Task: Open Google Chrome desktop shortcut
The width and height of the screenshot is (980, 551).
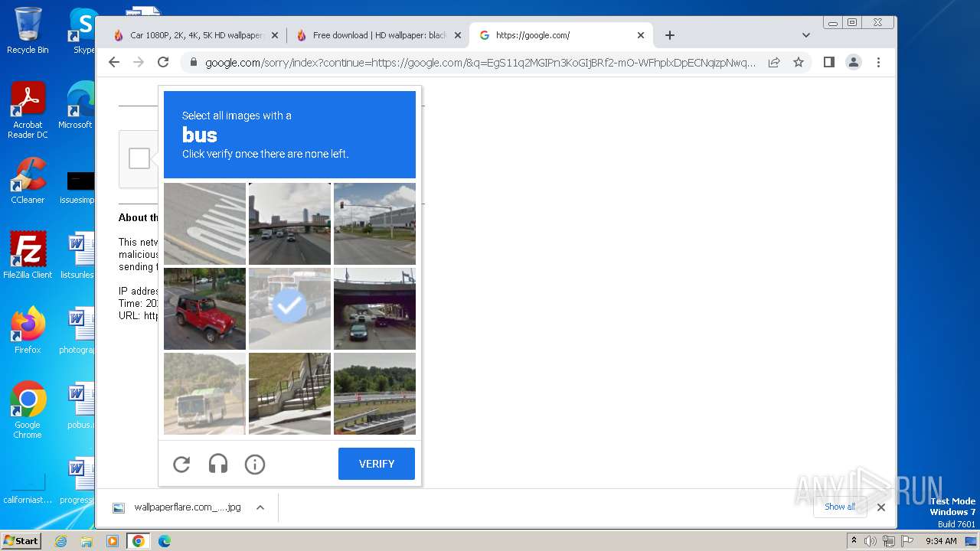Action: [28, 409]
